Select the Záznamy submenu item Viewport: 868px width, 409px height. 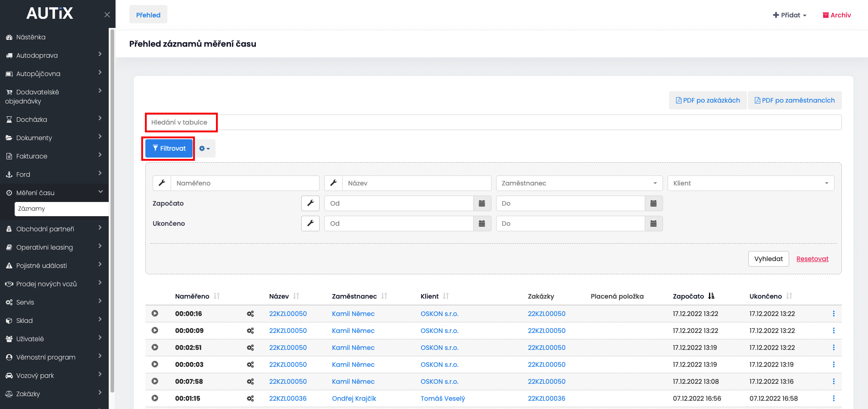pos(61,209)
